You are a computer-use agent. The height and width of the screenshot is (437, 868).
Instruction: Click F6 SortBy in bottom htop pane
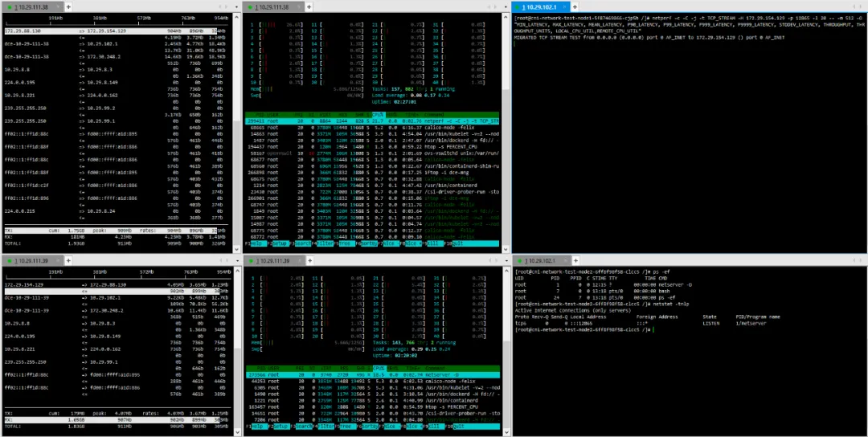click(369, 427)
